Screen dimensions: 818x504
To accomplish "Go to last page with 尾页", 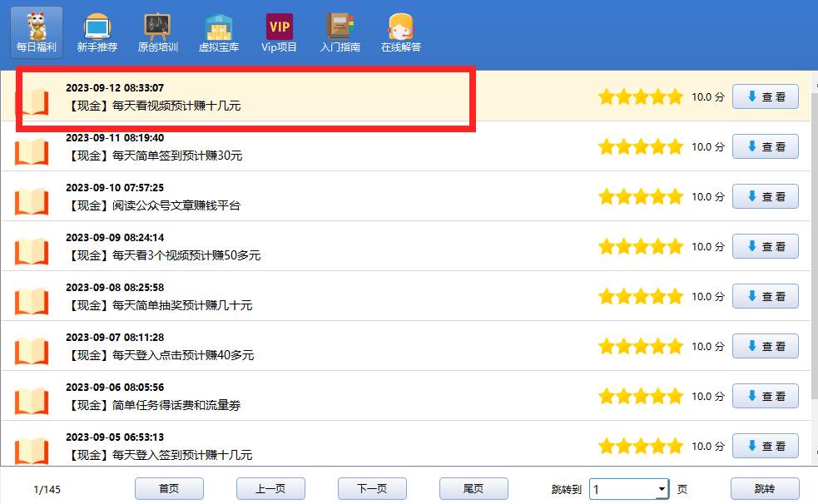I will point(473,489).
